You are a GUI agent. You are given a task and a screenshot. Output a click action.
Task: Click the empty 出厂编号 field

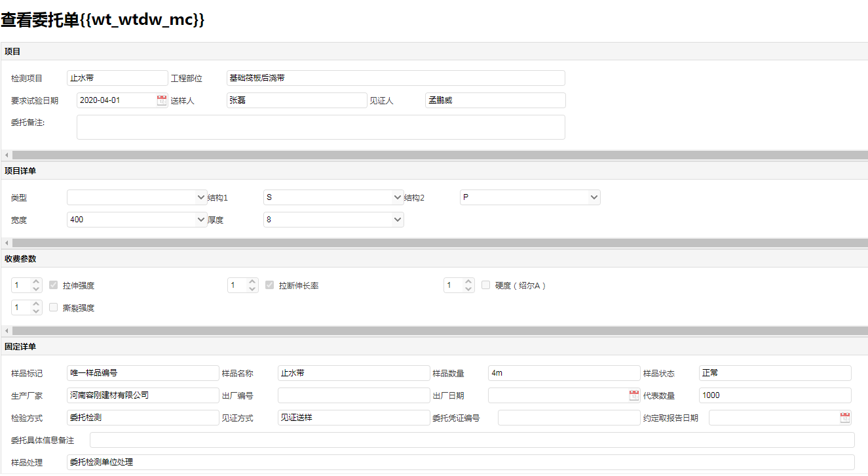click(x=354, y=395)
